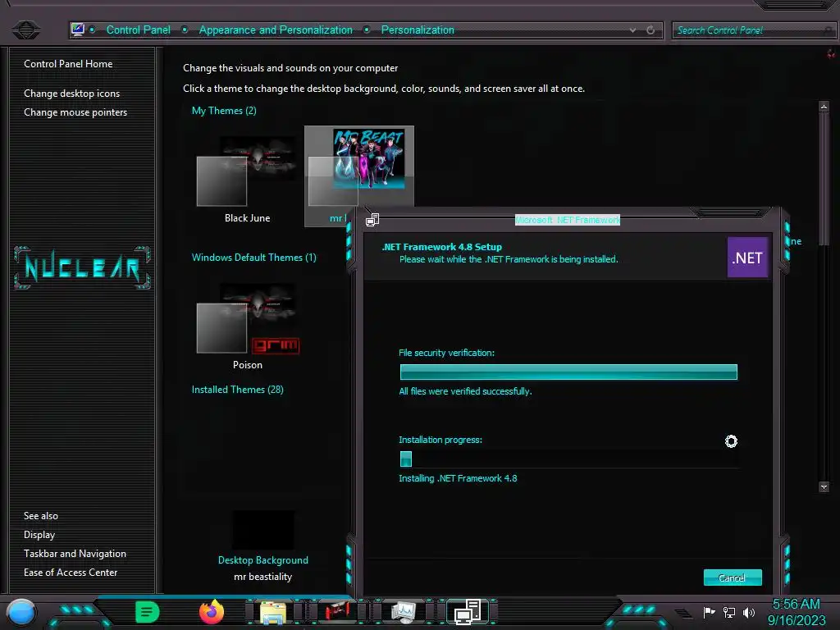Image resolution: width=840 pixels, height=630 pixels.
Task: Open the address bar history dropdown arrow
Action: coord(632,30)
